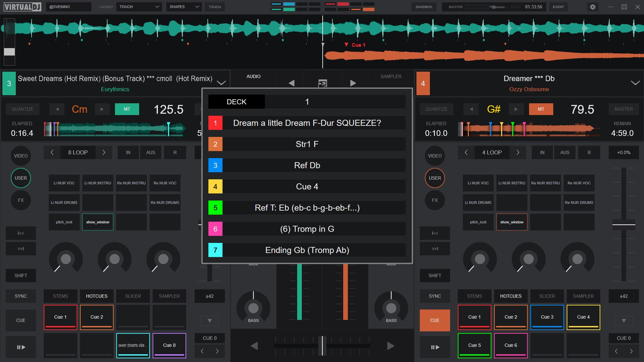Trigger the Cue 8 hotcue pad on deck 3

pos(169,346)
